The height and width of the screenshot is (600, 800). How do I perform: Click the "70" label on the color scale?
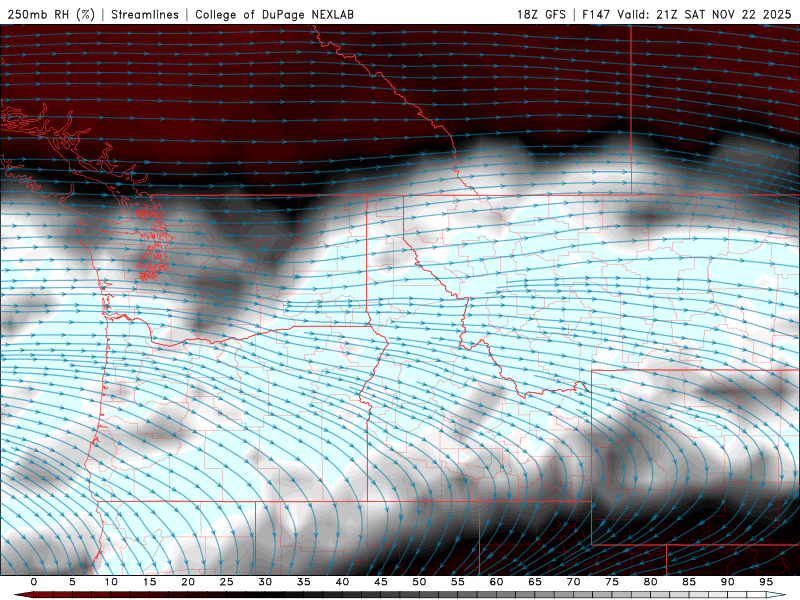pos(573,582)
